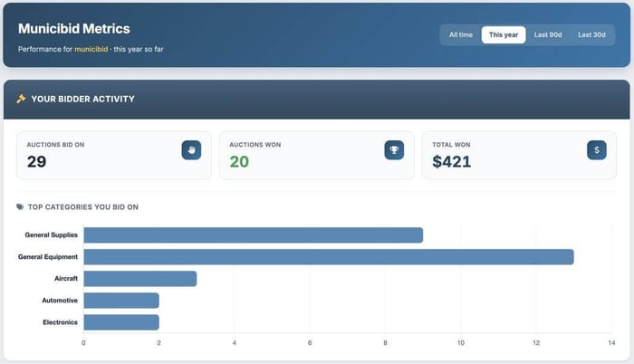Click the TOP CATEGORIES YOU BID ON heading
This screenshot has height=364, width=634.
[x=83, y=207]
